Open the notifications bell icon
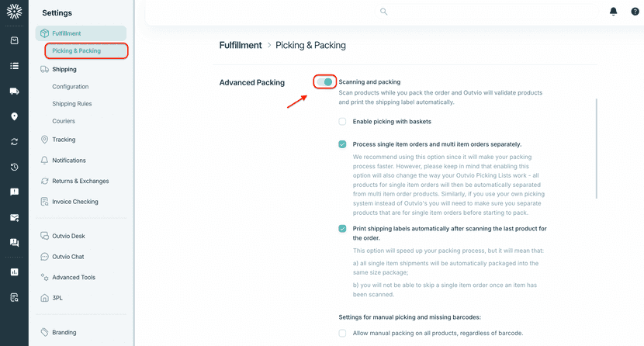This screenshot has height=346, width=644. point(614,12)
